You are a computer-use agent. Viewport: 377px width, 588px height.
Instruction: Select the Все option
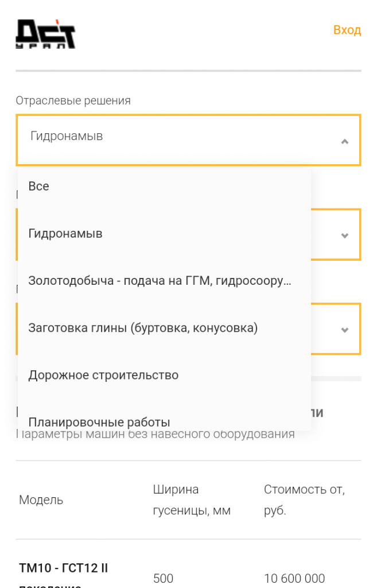[38, 185]
